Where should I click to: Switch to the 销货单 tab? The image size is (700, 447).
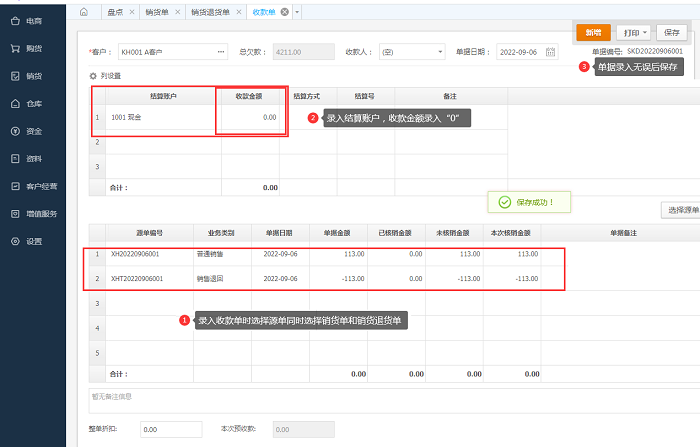pos(156,12)
